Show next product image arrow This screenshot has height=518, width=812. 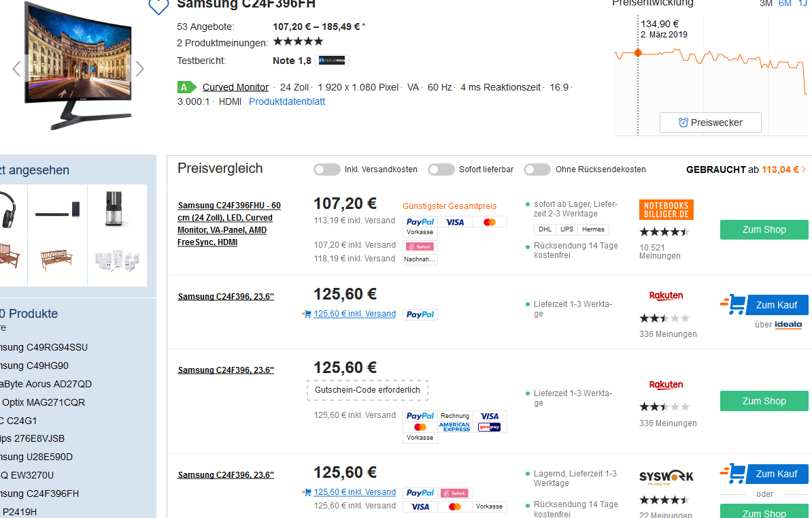click(x=139, y=69)
